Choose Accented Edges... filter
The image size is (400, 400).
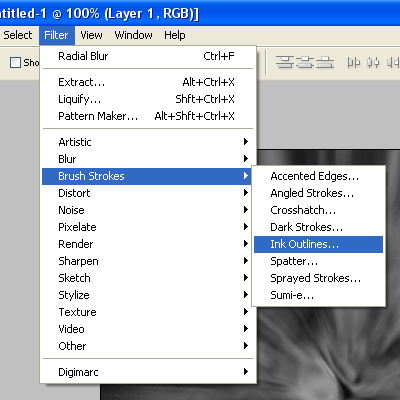pyautogui.click(x=318, y=176)
